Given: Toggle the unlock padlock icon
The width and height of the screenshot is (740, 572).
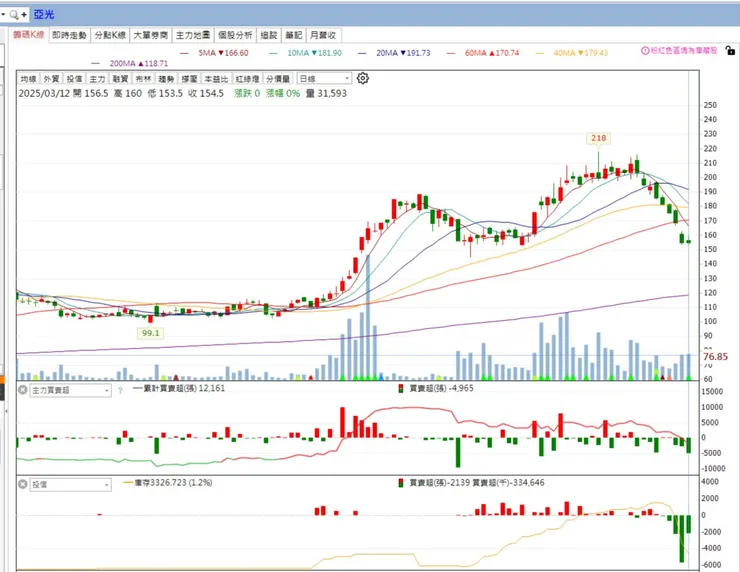Looking at the screenshot, I should point(730,50).
